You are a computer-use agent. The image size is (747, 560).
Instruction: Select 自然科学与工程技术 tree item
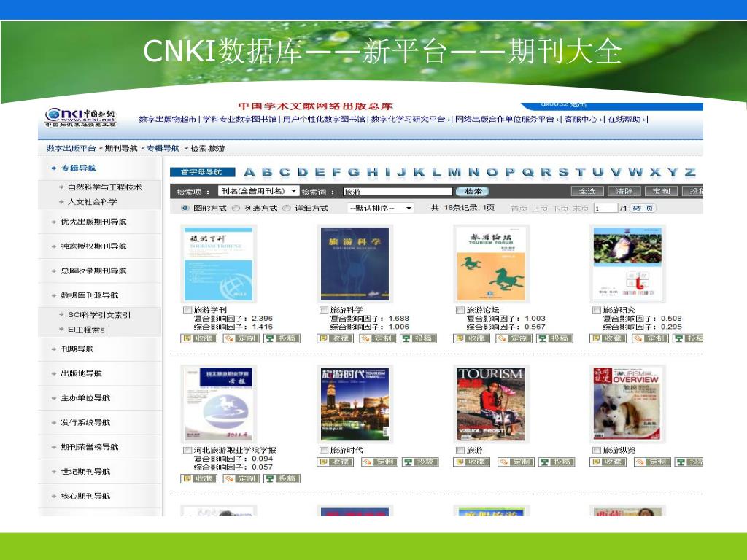click(104, 187)
